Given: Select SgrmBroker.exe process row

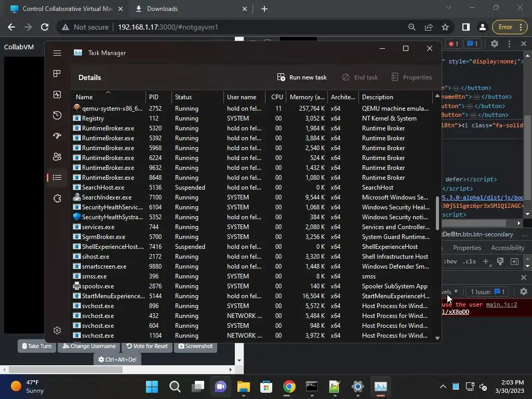Looking at the screenshot, I should pos(252,237).
